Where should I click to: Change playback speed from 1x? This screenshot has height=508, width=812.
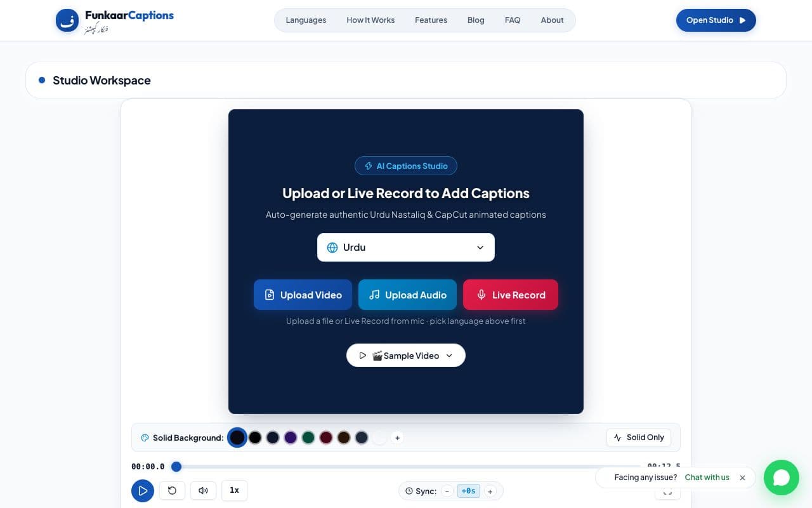coord(234,490)
